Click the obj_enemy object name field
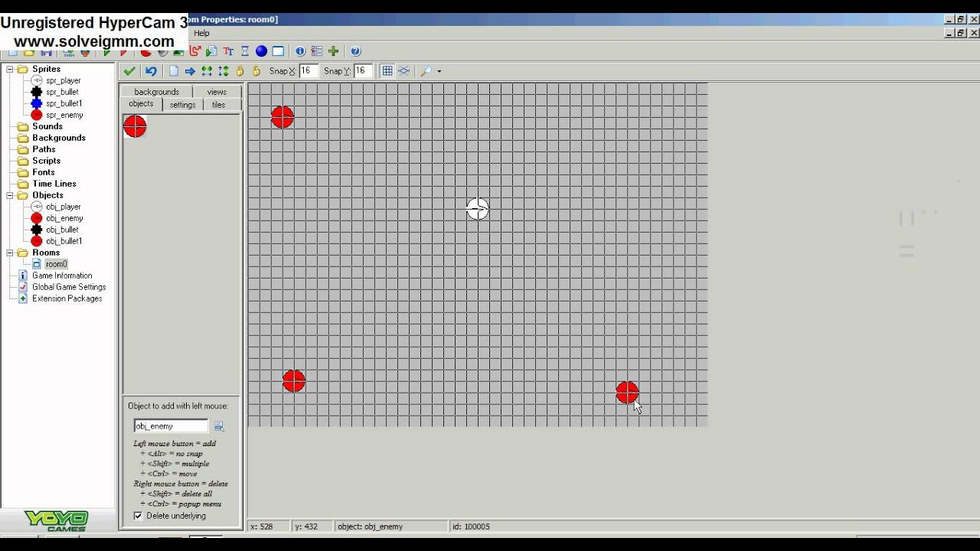This screenshot has height=551, width=980. tap(171, 426)
